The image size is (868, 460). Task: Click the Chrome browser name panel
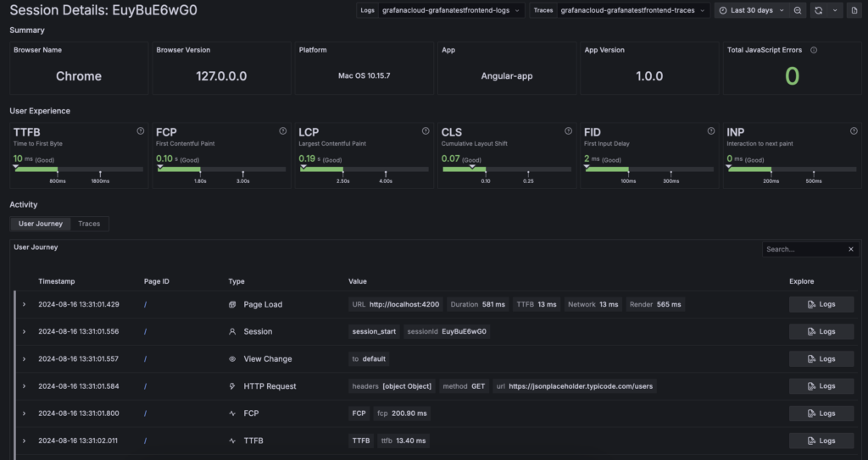(x=79, y=69)
